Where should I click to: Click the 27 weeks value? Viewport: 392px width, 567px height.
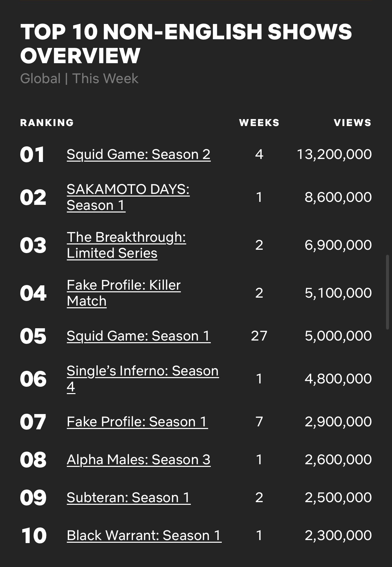(x=259, y=336)
